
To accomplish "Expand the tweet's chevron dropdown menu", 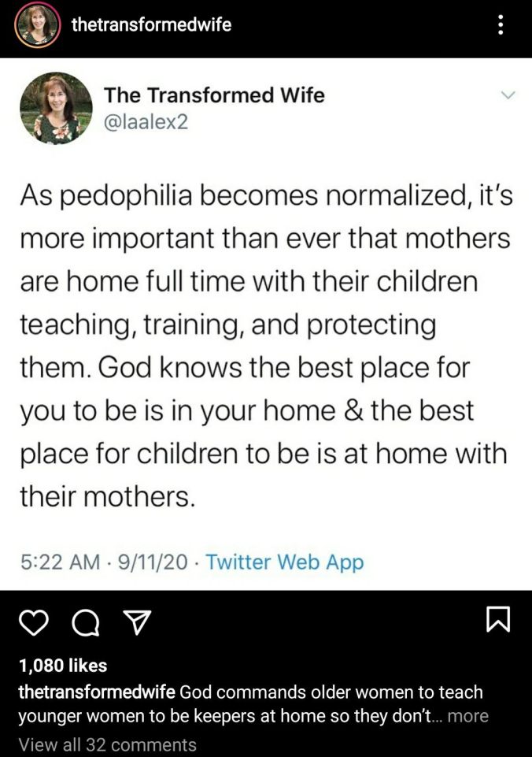I will 508,96.
